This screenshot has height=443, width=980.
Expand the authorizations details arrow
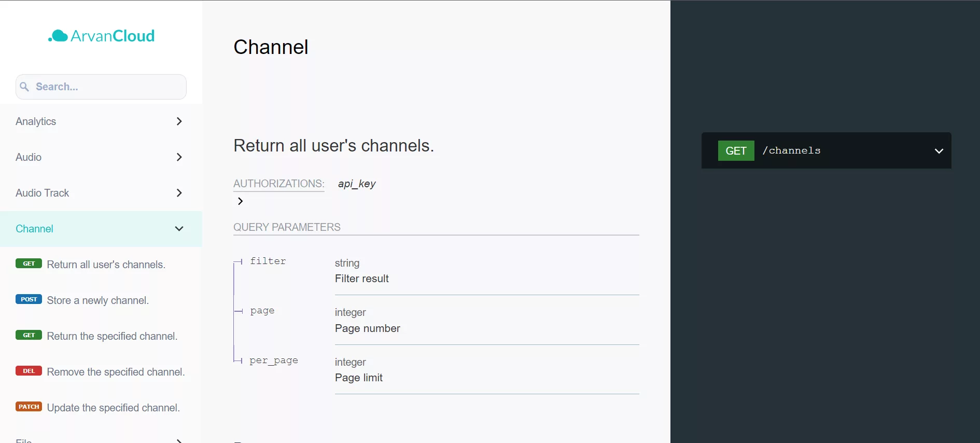tap(240, 201)
